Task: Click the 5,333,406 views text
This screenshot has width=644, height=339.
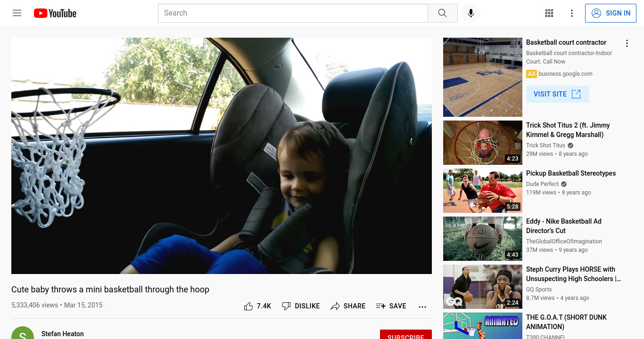Action: point(34,305)
